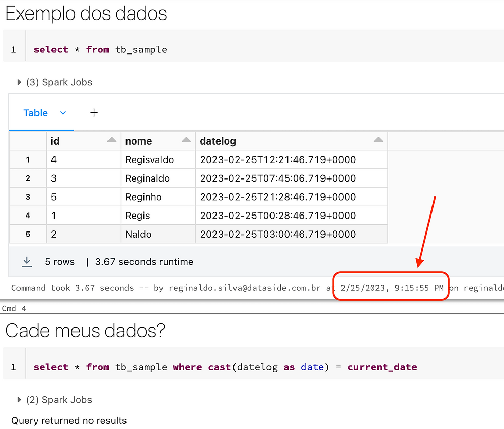Click the datelog column header

pyautogui.click(x=292, y=141)
